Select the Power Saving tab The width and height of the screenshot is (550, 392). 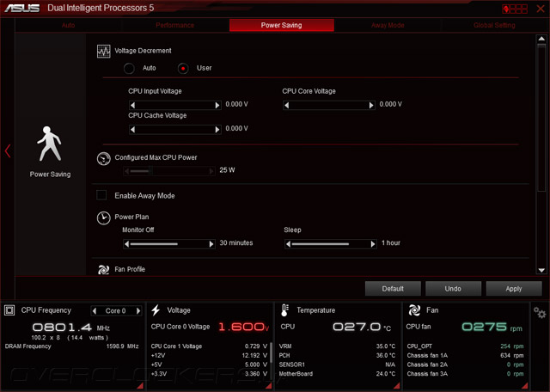point(281,25)
